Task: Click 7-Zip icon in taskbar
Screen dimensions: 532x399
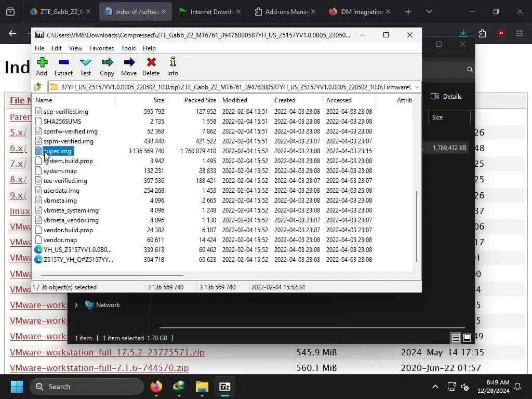Action: tap(224, 387)
